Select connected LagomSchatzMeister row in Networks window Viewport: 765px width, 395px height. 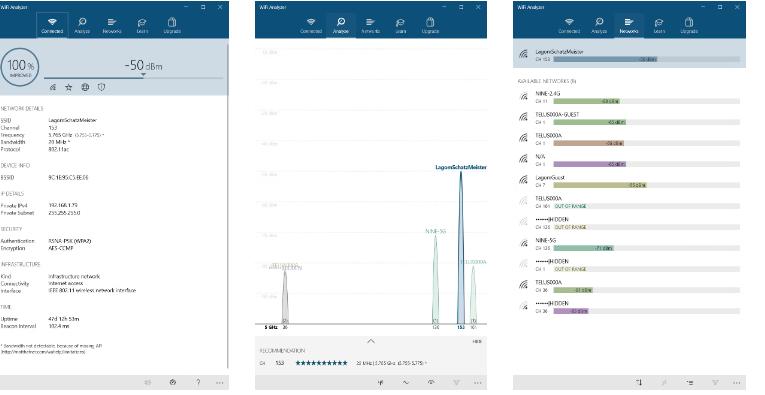(x=629, y=54)
